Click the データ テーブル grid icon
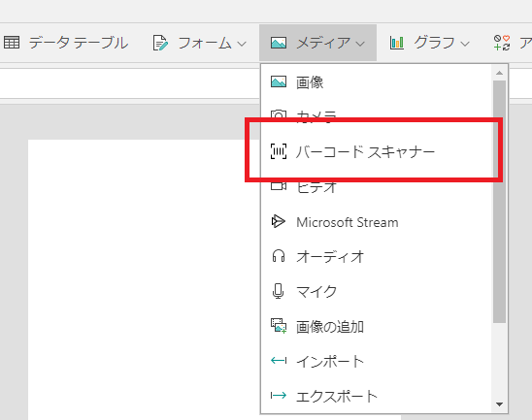 [12, 43]
